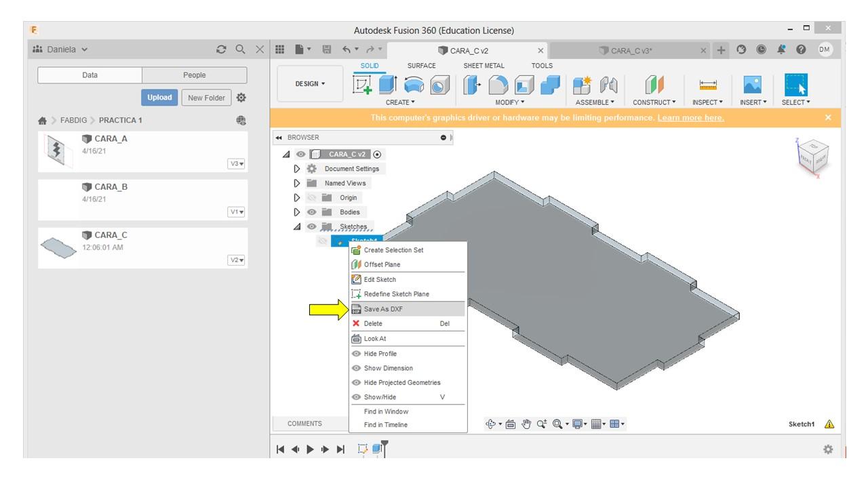The height and width of the screenshot is (488, 868).
Task: Click the Look At icon in navigation bar
Action: (x=510, y=424)
